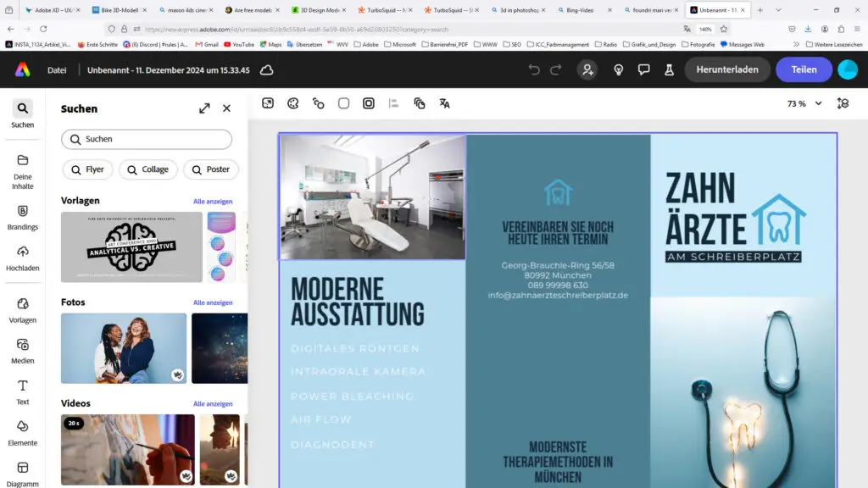
Task: Open the 73 % zoom dropdown
Action: [804, 103]
